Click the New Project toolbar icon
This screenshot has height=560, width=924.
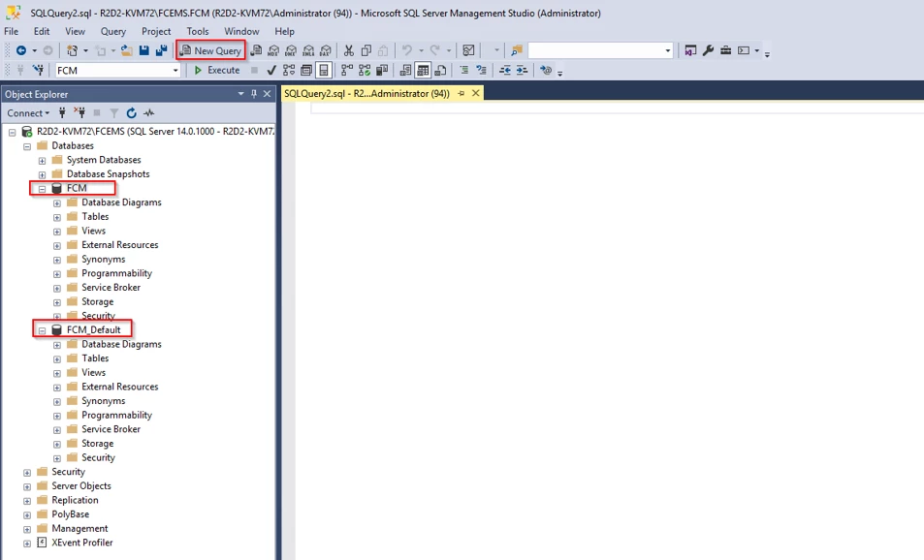pos(73,50)
